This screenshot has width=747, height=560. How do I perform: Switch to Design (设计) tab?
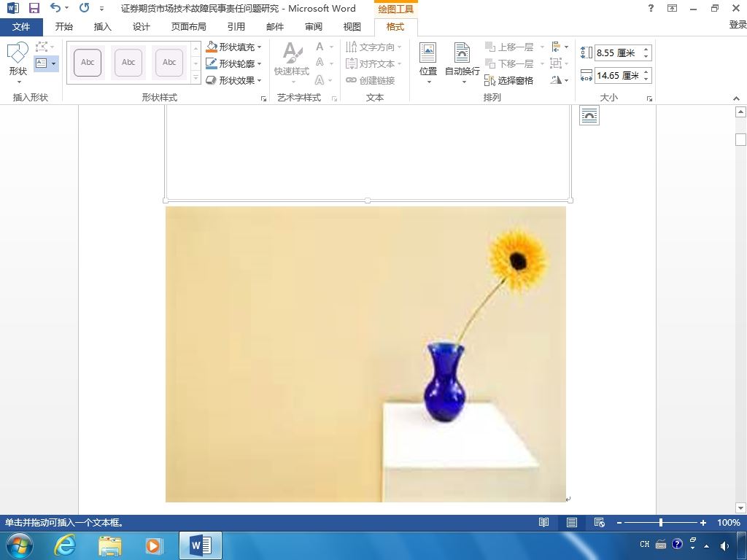pos(141,27)
